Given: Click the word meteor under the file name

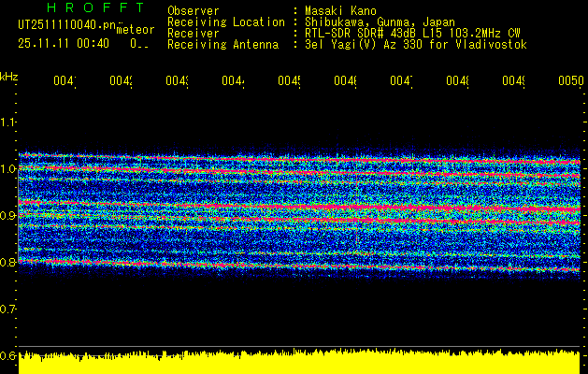Looking at the screenshot, I should (136, 30).
